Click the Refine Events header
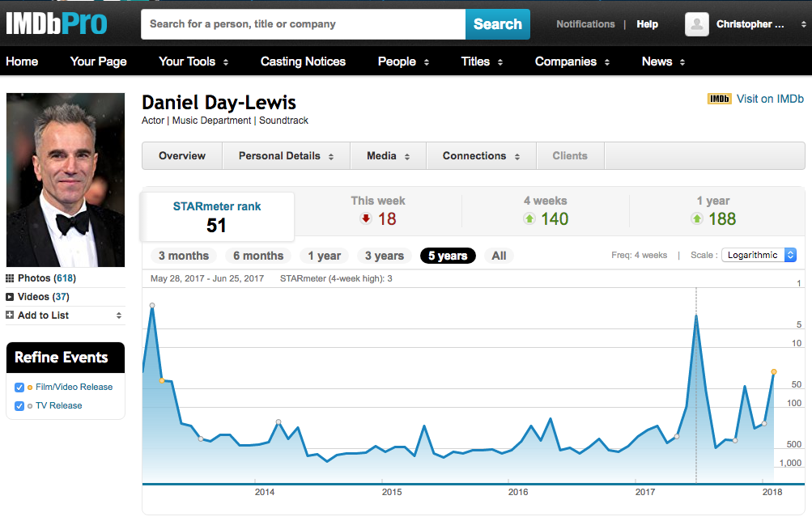The height and width of the screenshot is (521, 812). coord(66,358)
